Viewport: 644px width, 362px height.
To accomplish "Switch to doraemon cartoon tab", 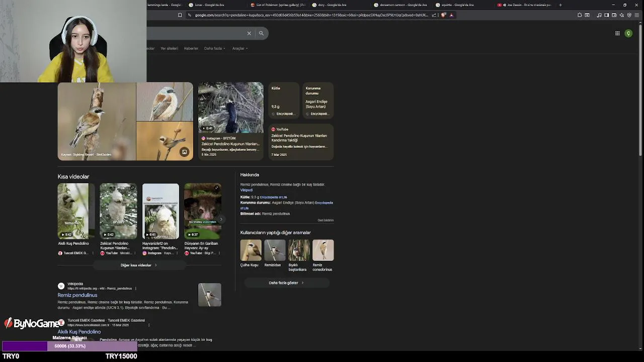I will click(x=401, y=5).
